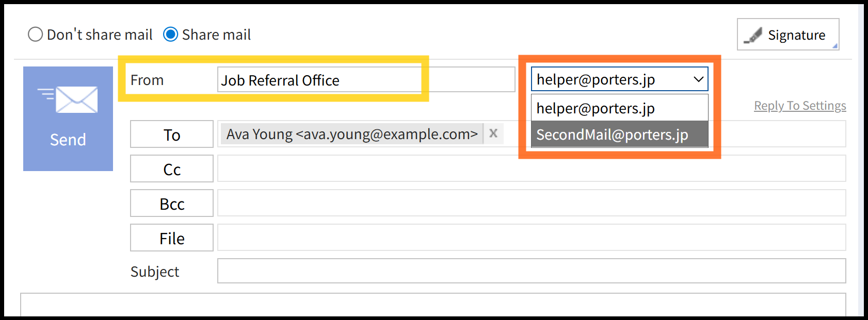Click in the message body area
The height and width of the screenshot is (320, 868).
click(x=433, y=305)
